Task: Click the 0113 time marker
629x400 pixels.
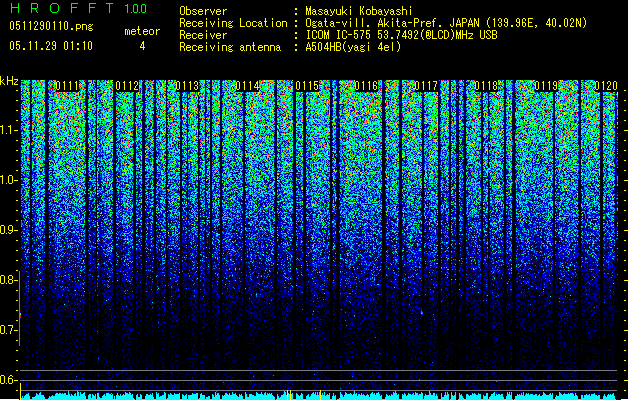Action: [x=187, y=86]
